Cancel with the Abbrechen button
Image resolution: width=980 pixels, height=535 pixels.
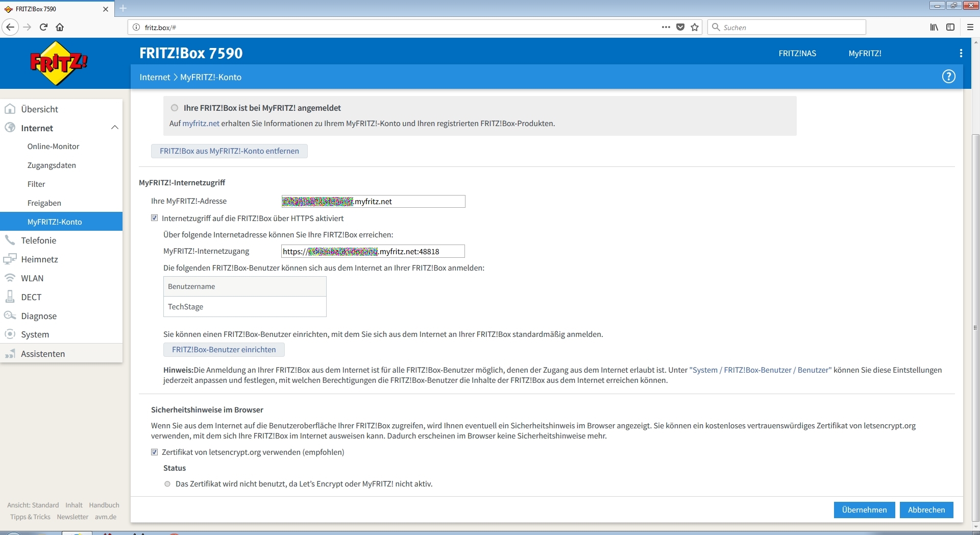point(926,510)
